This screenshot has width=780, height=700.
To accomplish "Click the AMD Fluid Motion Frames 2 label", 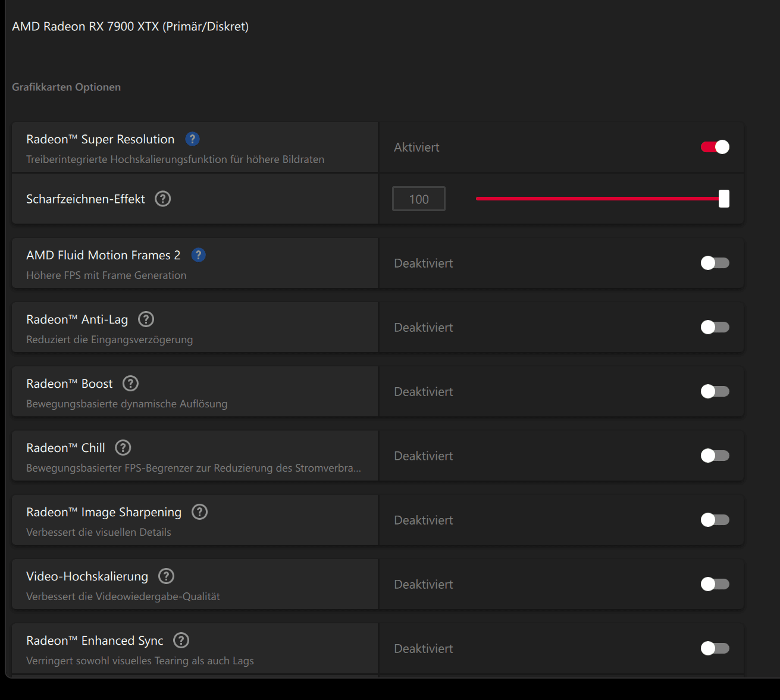I will click(x=104, y=255).
